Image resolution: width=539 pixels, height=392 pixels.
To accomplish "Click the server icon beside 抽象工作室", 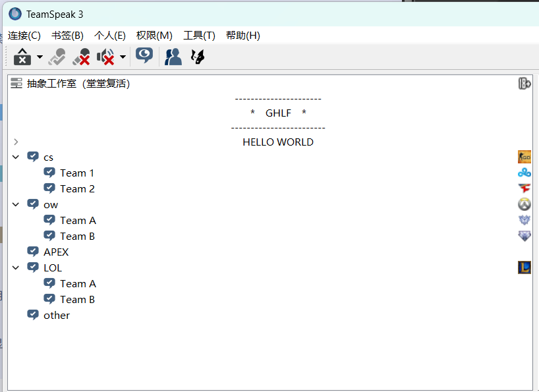I will (x=16, y=83).
